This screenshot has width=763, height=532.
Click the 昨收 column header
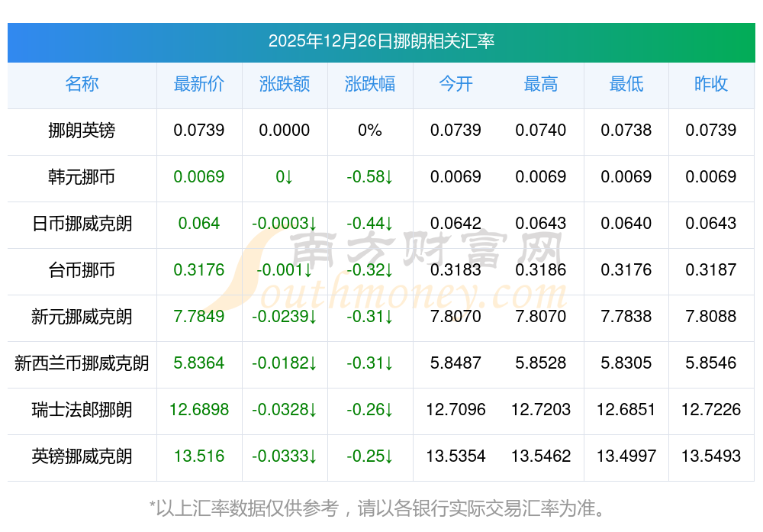pyautogui.click(x=711, y=84)
